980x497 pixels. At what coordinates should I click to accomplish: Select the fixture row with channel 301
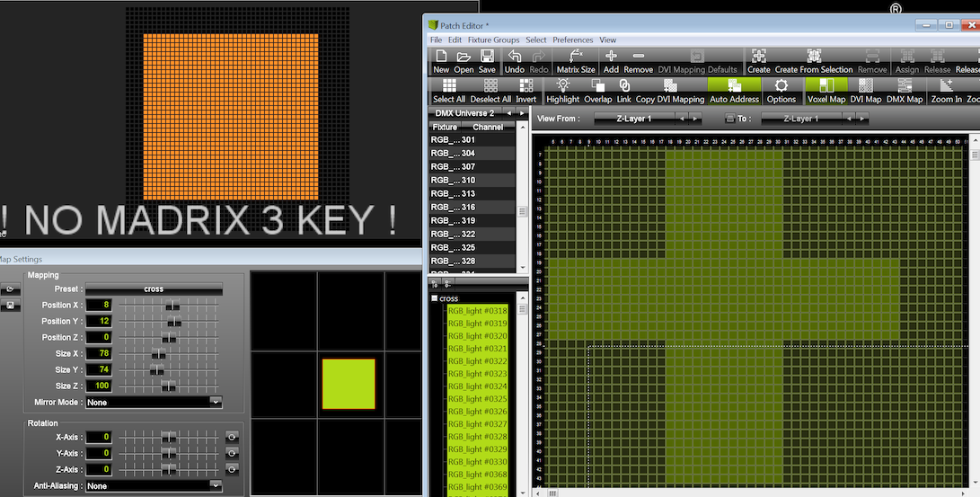[x=472, y=140]
